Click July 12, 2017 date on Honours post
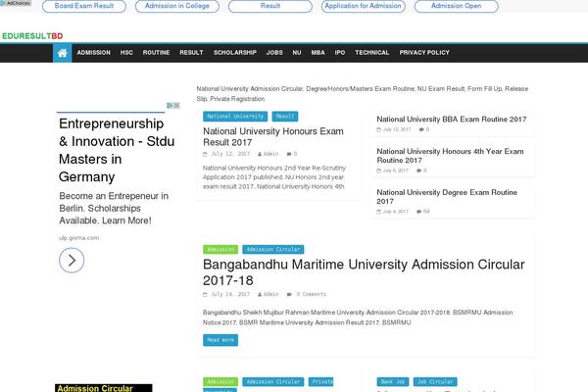The height and width of the screenshot is (392, 588). click(230, 154)
